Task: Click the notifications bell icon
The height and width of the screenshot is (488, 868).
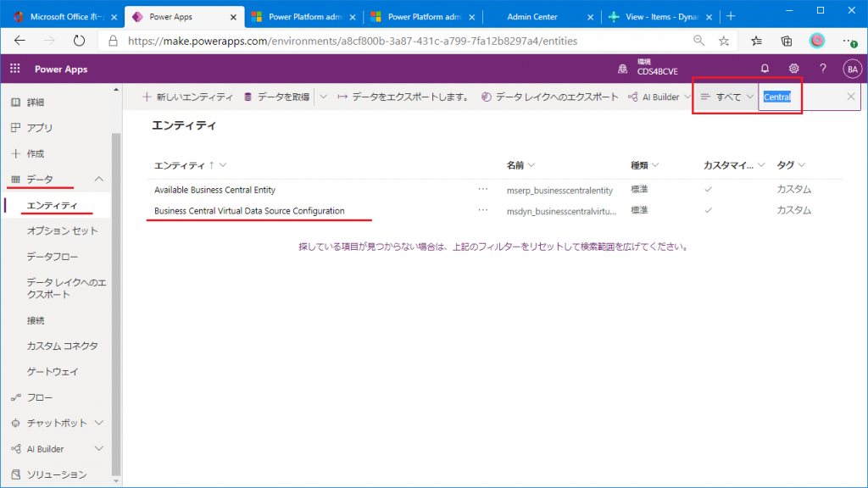Action: coord(765,69)
